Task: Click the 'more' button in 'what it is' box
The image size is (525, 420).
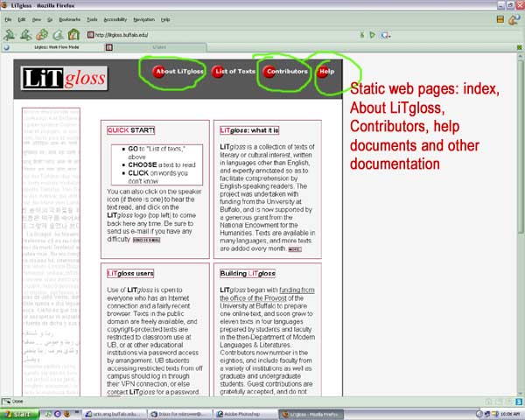Action: click(295, 249)
